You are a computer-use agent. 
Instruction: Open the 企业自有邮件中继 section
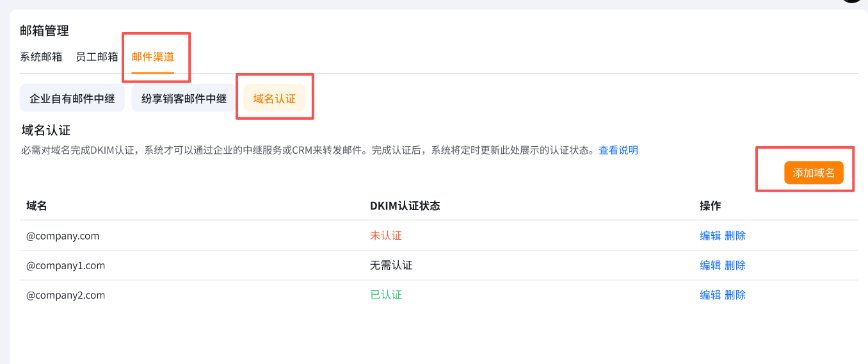(x=72, y=99)
